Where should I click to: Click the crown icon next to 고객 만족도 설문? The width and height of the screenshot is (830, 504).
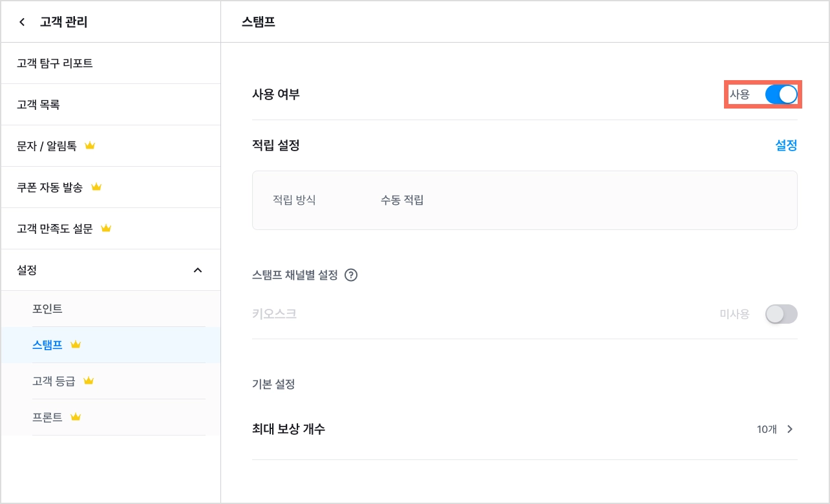107,229
